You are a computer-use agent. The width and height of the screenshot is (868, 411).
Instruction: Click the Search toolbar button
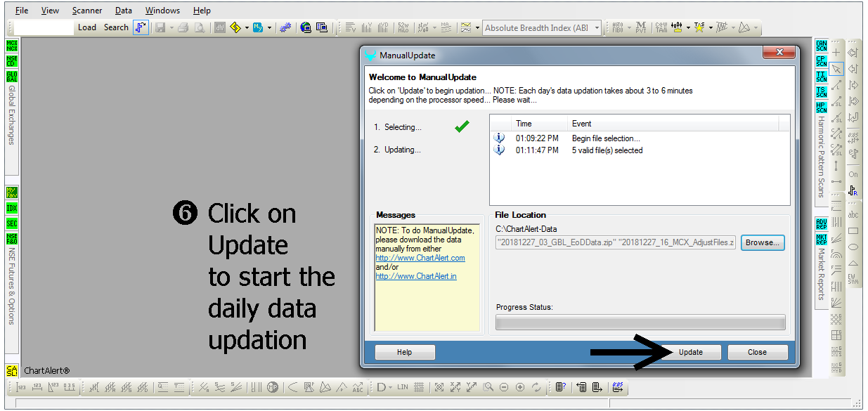pos(116,27)
